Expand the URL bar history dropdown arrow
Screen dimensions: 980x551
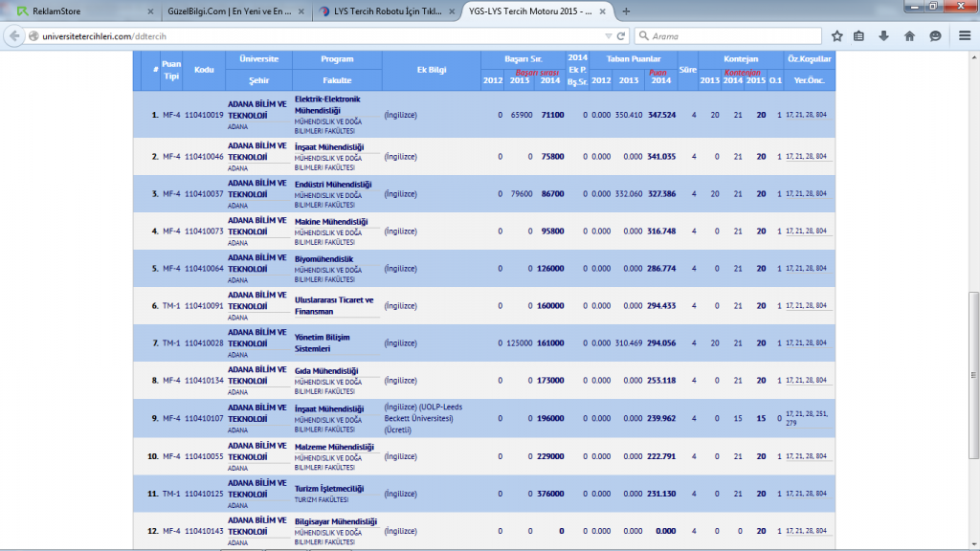click(x=608, y=36)
